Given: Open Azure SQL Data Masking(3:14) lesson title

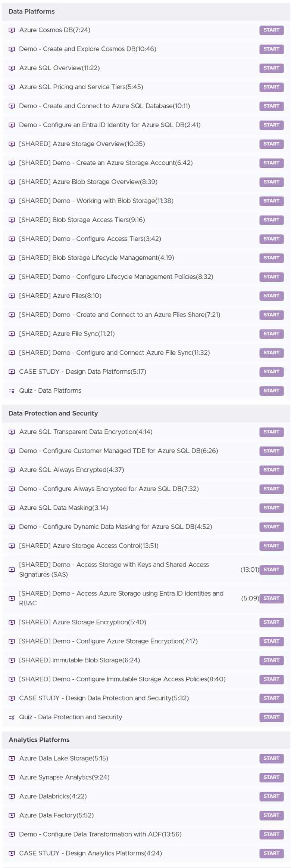Looking at the screenshot, I should (x=64, y=508).
